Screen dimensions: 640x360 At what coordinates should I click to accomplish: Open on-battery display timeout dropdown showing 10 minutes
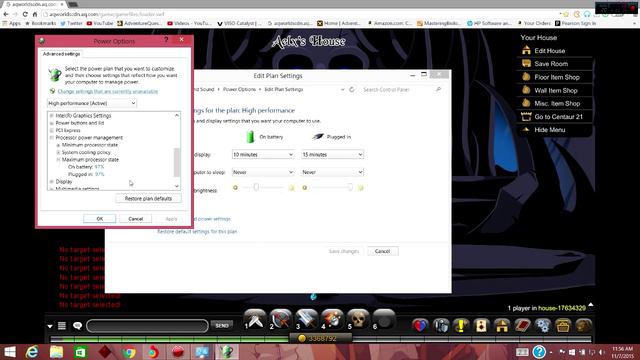click(x=263, y=155)
